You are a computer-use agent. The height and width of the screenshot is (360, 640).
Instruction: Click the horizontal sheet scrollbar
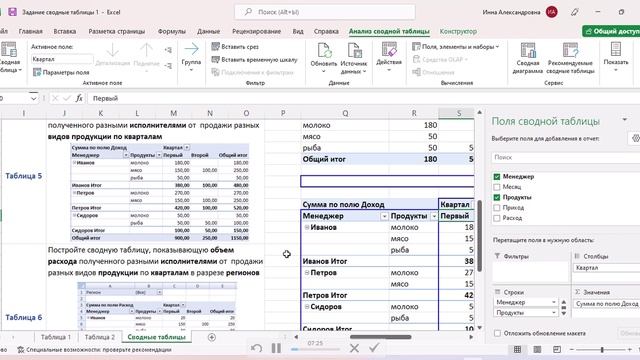(380, 337)
